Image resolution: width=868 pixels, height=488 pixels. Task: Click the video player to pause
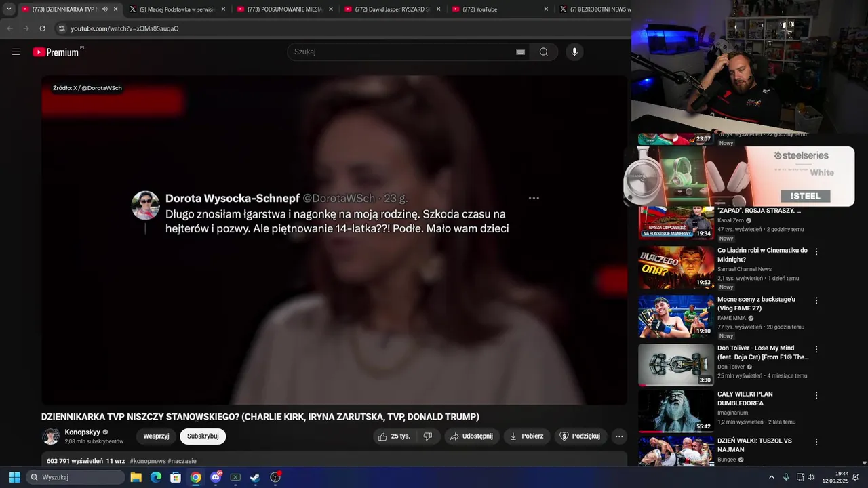click(334, 240)
